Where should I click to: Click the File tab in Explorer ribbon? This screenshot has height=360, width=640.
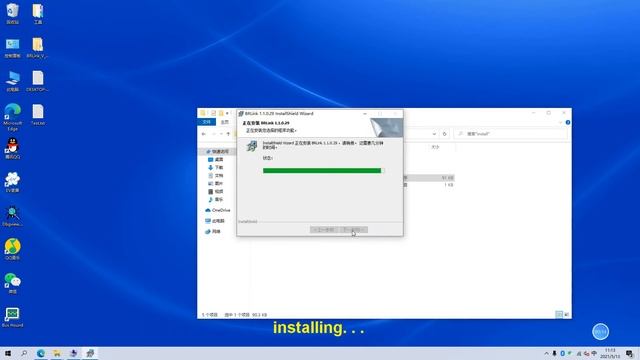207,122
